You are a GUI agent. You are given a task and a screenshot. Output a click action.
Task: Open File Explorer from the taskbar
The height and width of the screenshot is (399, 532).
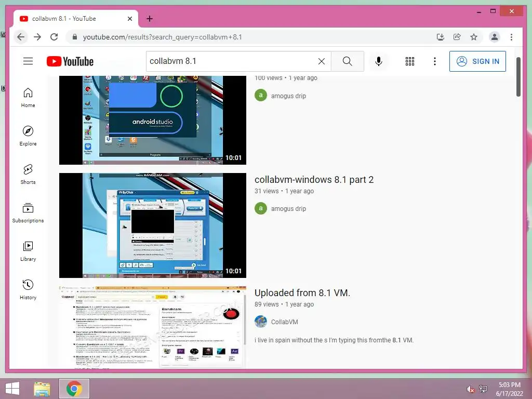(x=42, y=389)
